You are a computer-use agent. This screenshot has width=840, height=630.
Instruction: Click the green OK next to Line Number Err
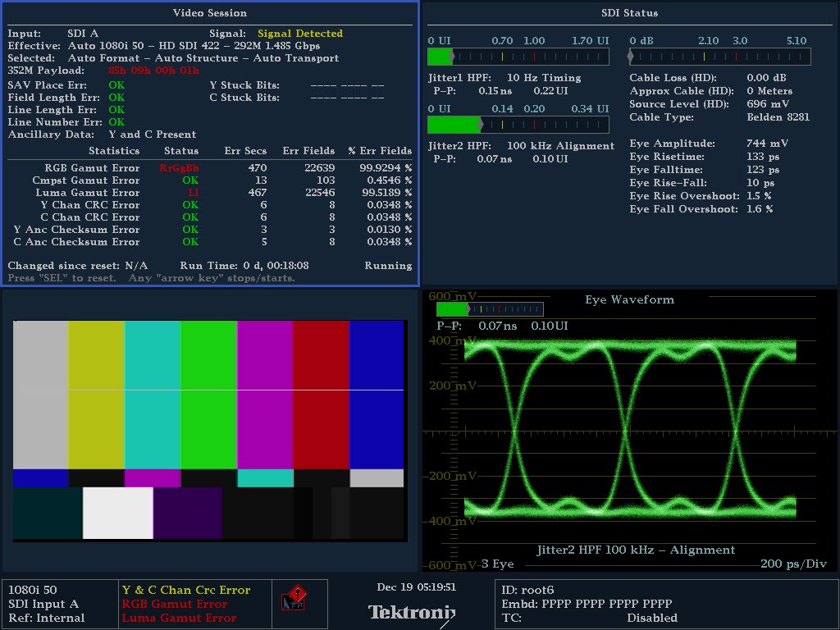[116, 122]
